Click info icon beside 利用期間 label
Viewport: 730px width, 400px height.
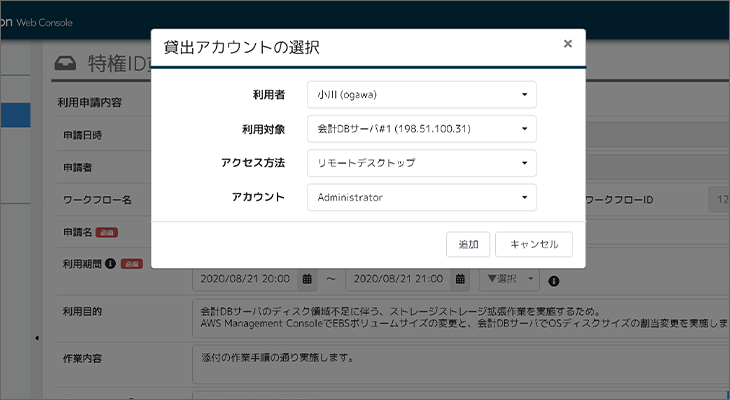point(110,264)
